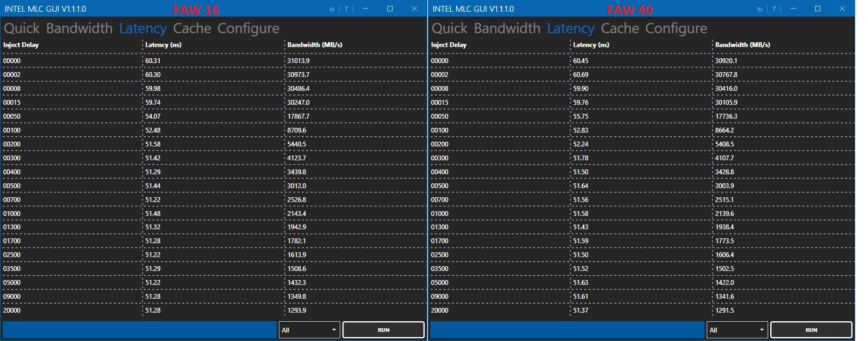
Task: Select bandwidth value 3003.9
Action: (725, 186)
